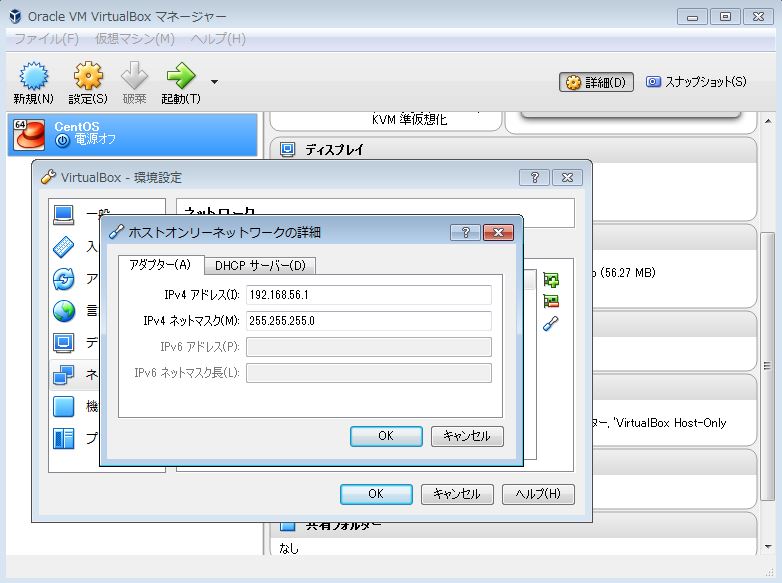Viewport: 782px width, 583px height.
Task: Select Update category icon in preferences
Action: click(x=64, y=279)
